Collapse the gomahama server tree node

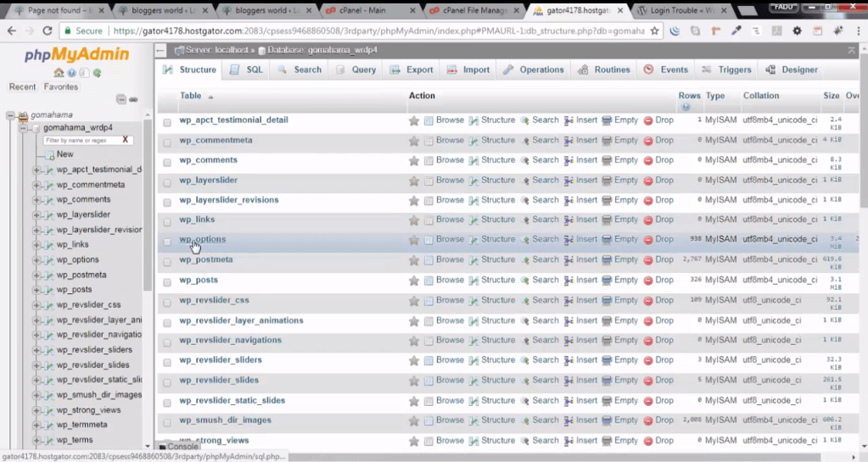[10, 115]
